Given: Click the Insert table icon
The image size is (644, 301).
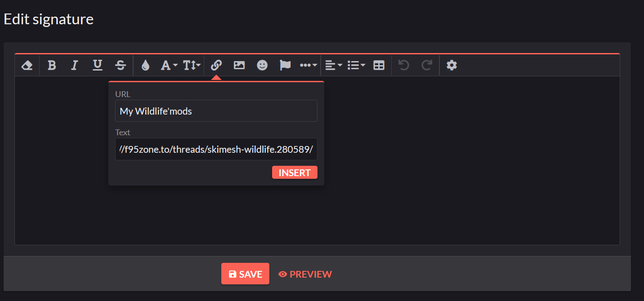Looking at the screenshot, I should coord(379,66).
